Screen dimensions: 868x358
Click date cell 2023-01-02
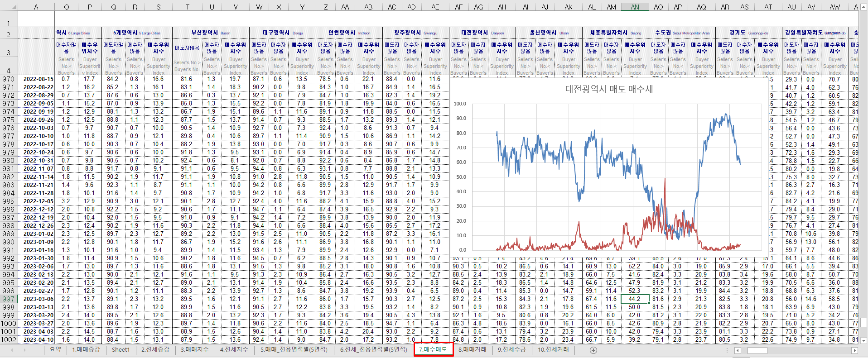[x=36, y=234]
